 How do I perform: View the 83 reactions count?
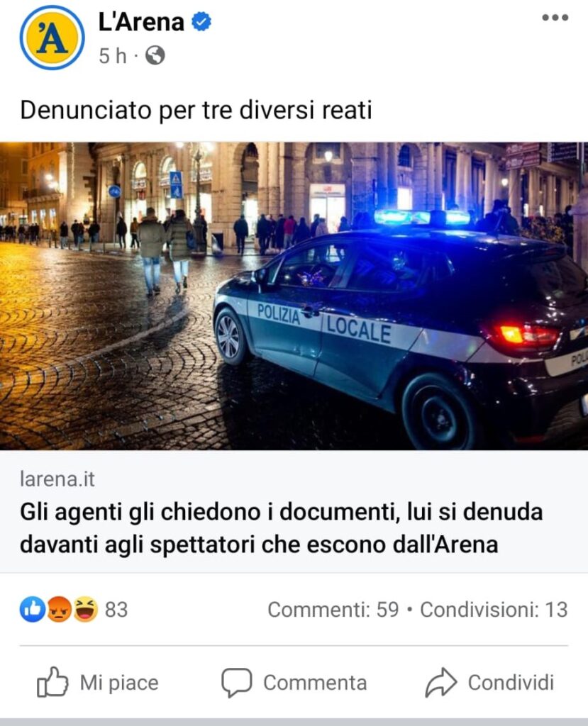(x=116, y=610)
